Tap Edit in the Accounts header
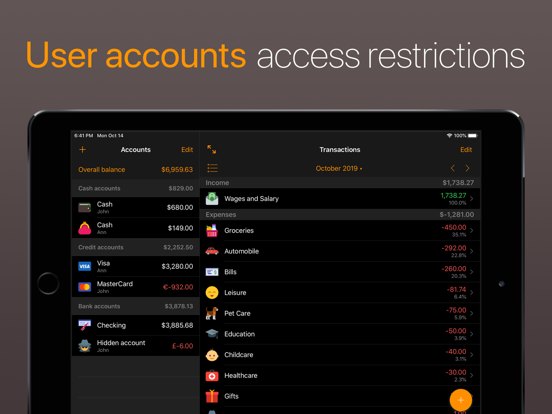The height and width of the screenshot is (414, 552). pos(187,150)
